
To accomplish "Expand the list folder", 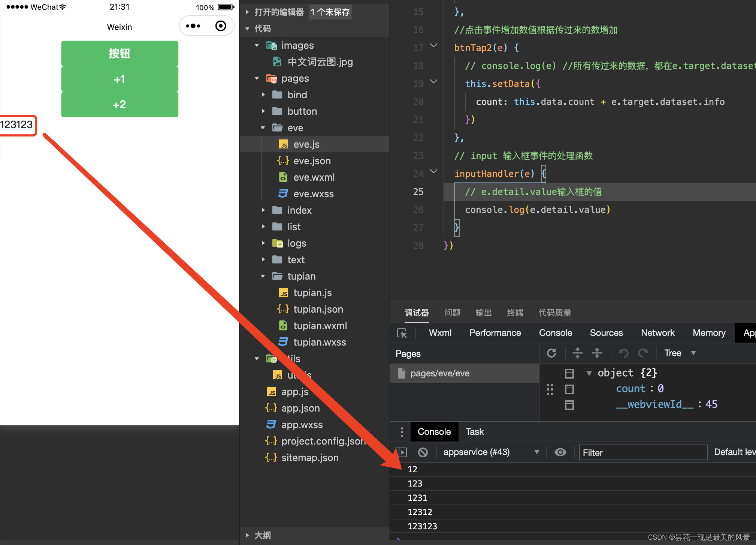I will coord(263,227).
